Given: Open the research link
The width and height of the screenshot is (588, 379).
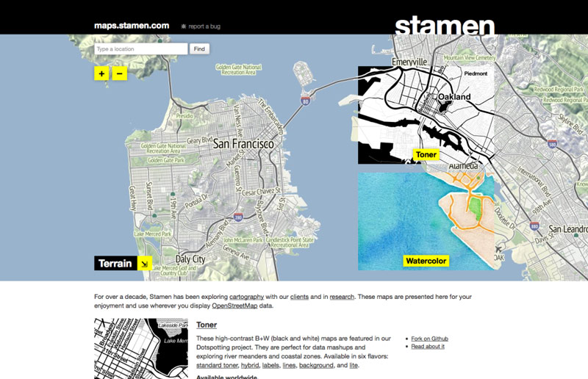Looking at the screenshot, I should click(x=342, y=297).
